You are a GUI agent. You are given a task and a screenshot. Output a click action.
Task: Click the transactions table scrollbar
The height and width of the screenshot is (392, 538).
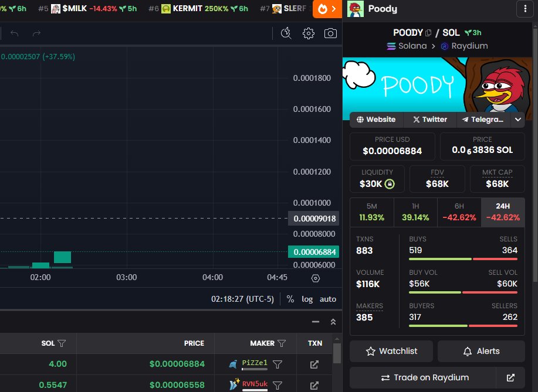pyautogui.click(x=337, y=353)
